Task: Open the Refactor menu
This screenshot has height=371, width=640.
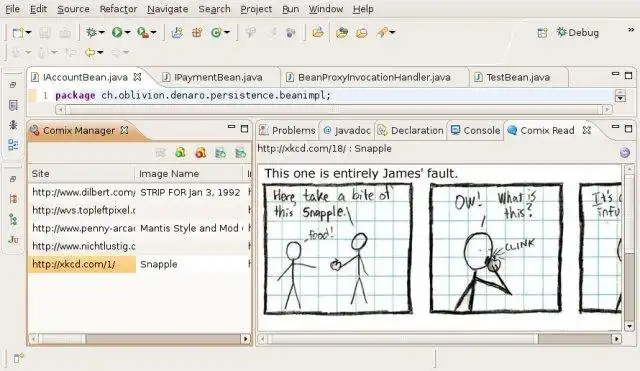Action: point(118,9)
